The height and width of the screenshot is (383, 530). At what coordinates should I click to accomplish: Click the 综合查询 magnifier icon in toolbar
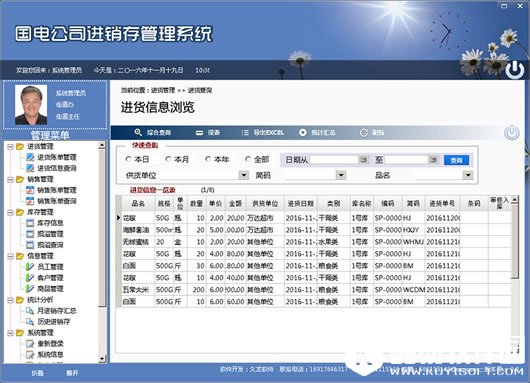point(138,132)
